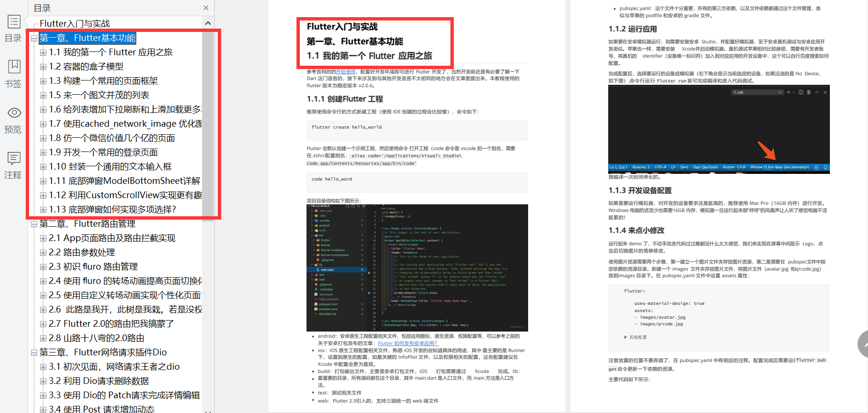Click the code block code hello_word
The width and height of the screenshot is (868, 413).
[x=417, y=182]
